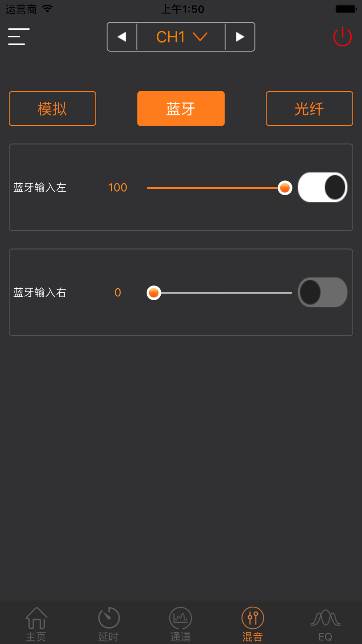The height and width of the screenshot is (644, 362).
Task: Go to next channel with right arrow
Action: (x=240, y=37)
